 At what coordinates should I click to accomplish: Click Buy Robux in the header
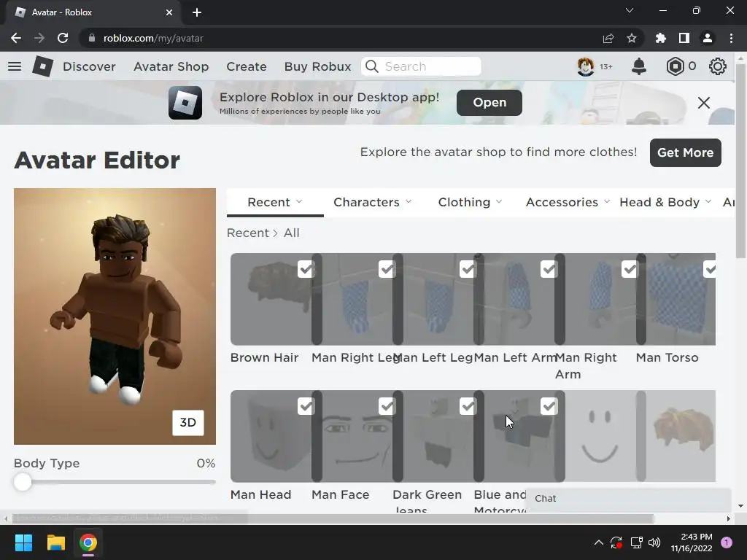[318, 66]
